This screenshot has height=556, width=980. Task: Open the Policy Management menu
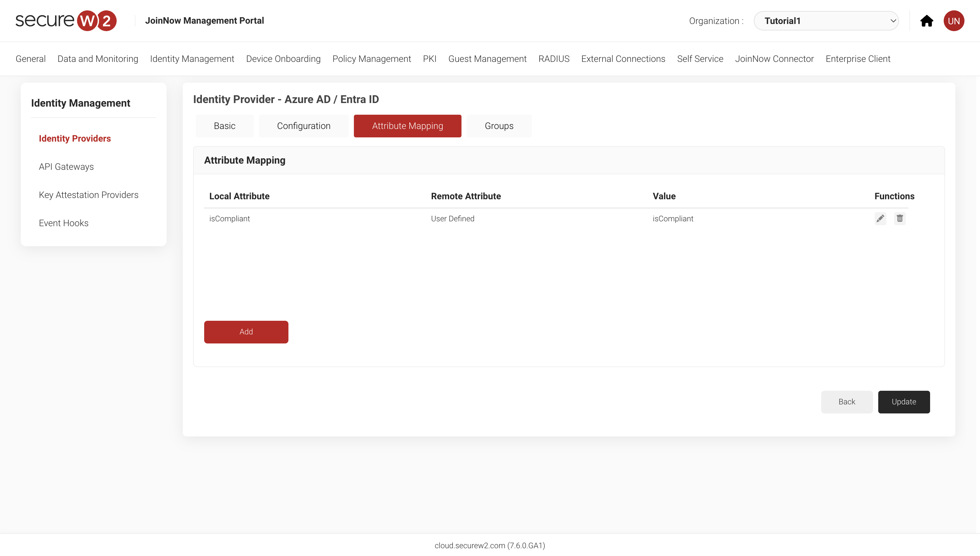point(372,59)
